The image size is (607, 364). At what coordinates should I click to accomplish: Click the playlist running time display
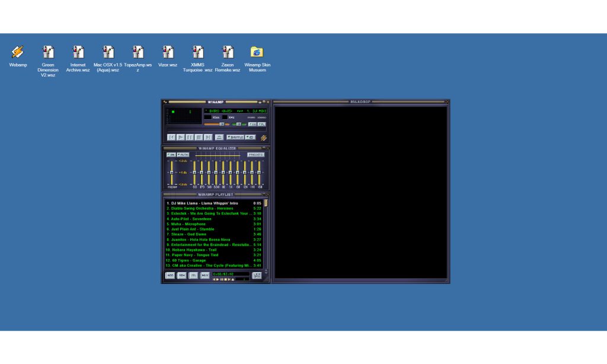231,274
